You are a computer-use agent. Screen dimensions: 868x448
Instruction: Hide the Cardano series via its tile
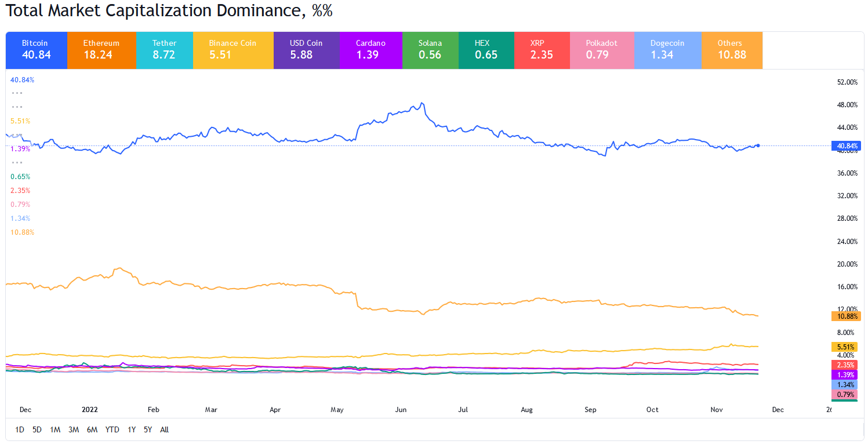[x=370, y=50]
